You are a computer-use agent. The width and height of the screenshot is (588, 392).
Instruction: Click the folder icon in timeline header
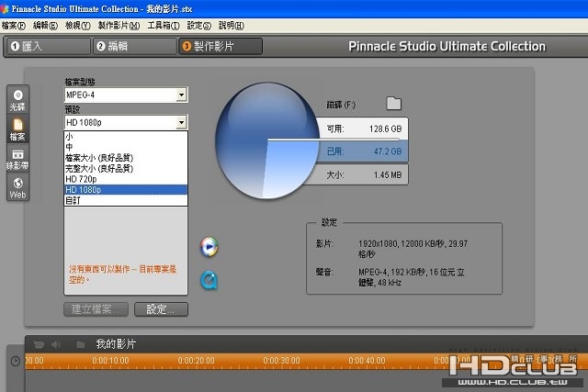click(x=80, y=344)
